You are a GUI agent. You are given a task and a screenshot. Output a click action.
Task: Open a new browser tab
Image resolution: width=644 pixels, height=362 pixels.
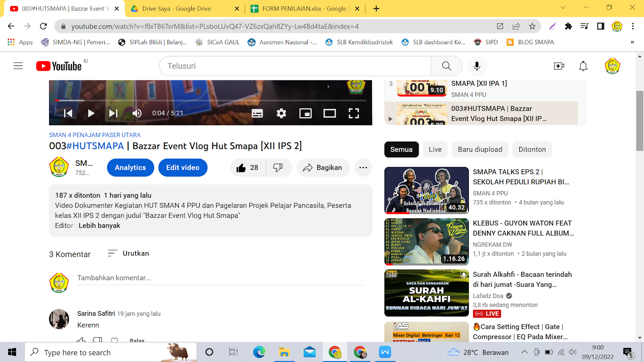tap(376, 8)
